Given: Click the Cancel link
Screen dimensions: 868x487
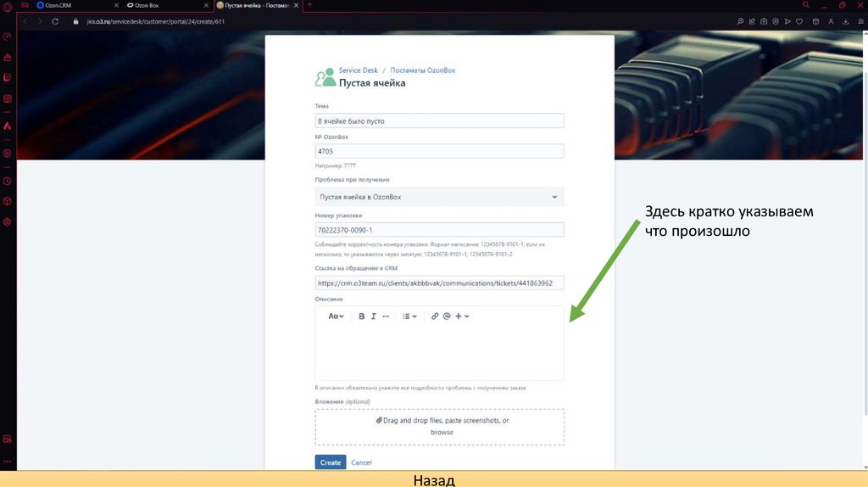Looking at the screenshot, I should click(x=361, y=462).
